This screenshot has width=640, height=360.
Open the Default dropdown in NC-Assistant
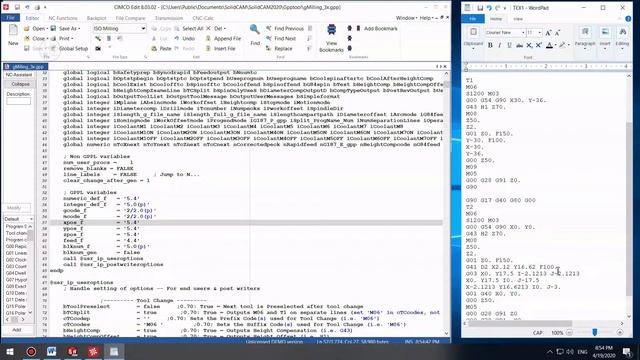[x=31, y=219]
